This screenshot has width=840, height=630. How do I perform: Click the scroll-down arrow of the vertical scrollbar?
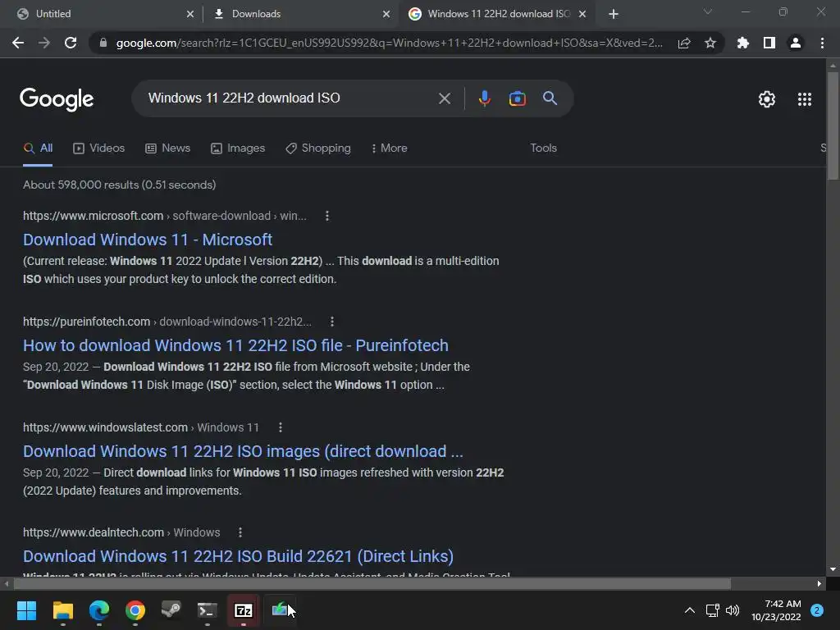pyautogui.click(x=833, y=569)
